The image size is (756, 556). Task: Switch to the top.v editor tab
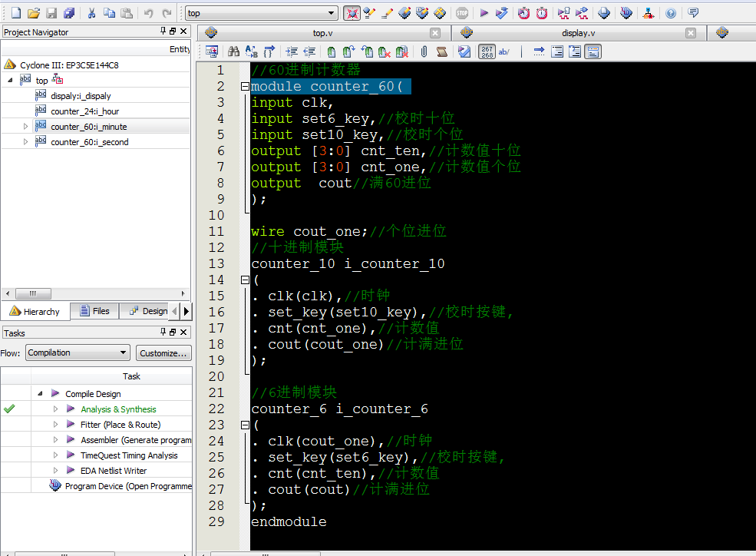322,33
